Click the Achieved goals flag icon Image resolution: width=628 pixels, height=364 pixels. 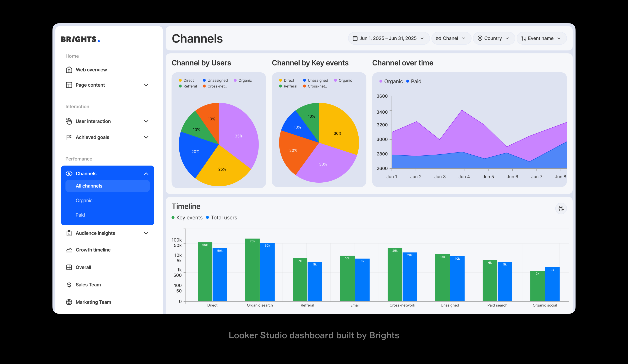click(69, 137)
